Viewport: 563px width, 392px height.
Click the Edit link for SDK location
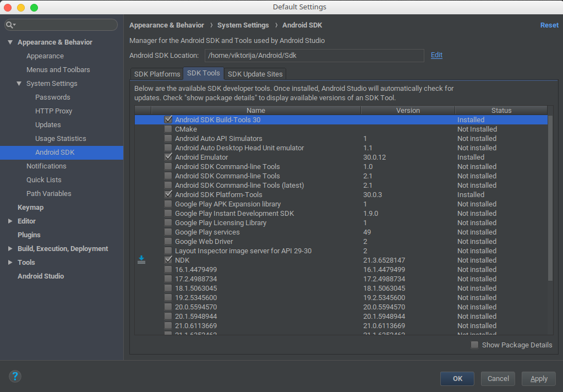click(x=436, y=55)
